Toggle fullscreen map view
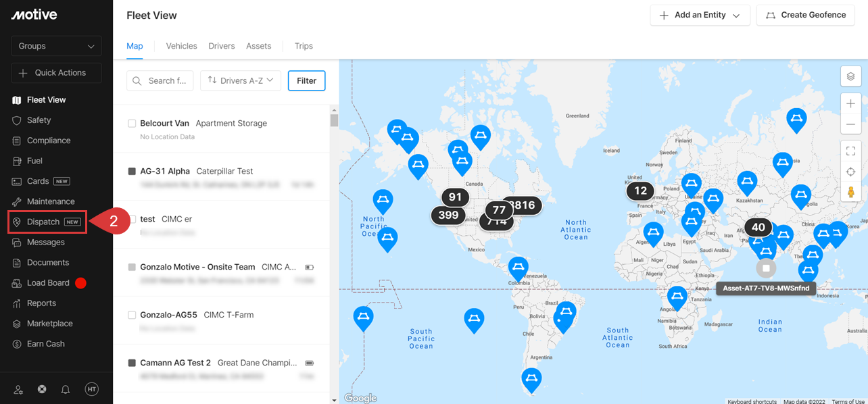This screenshot has height=404, width=868. pyautogui.click(x=850, y=151)
